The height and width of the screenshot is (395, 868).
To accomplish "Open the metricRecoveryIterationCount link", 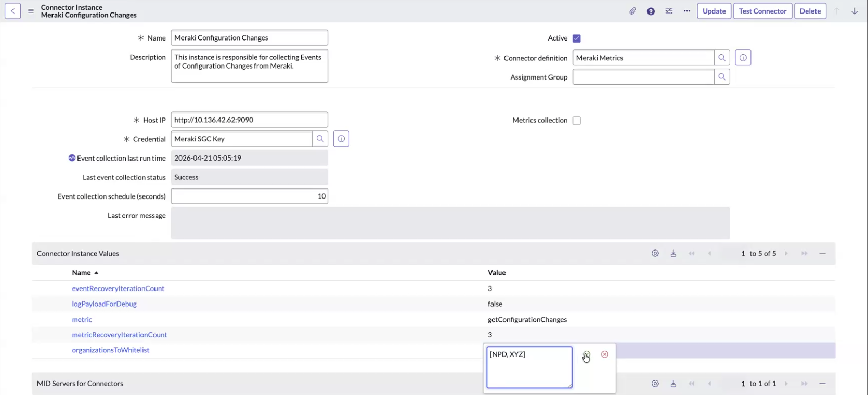I will pyautogui.click(x=120, y=335).
